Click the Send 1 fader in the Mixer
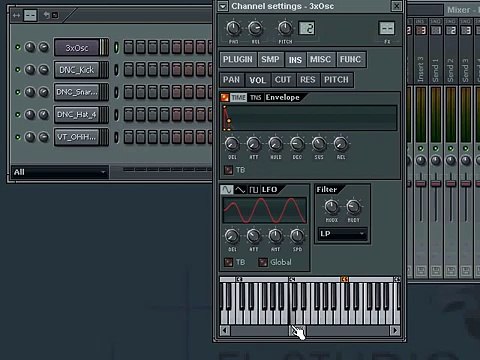Image resolution: width=480 pixels, height=360 pixels. 435,184
